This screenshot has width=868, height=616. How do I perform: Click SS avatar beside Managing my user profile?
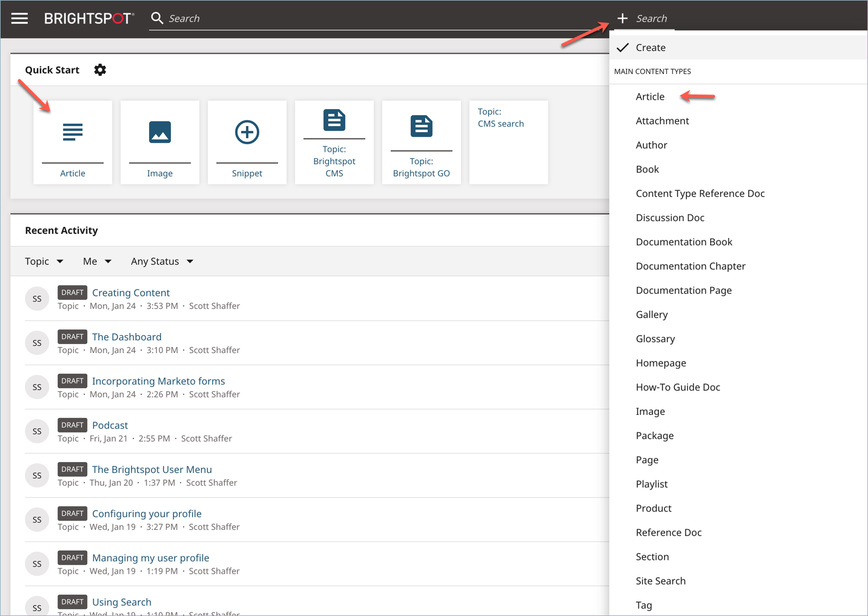click(37, 564)
